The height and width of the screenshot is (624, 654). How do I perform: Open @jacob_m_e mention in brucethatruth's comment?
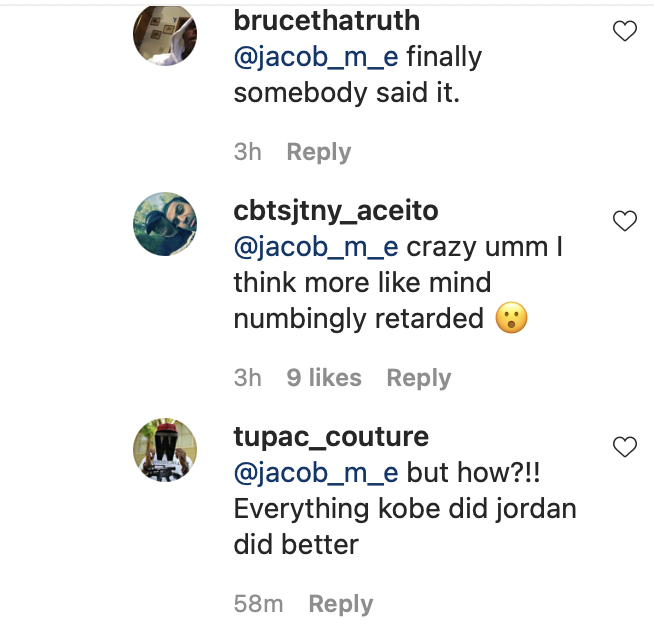coord(316,57)
